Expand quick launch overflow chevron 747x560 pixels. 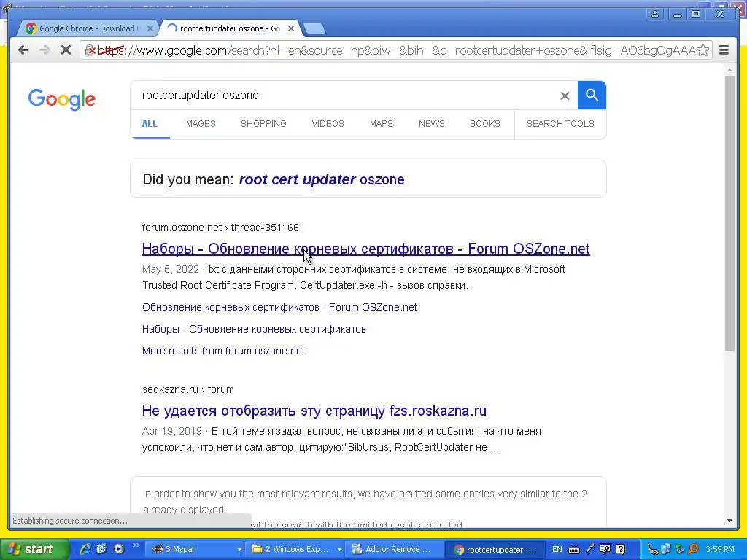tap(136, 545)
